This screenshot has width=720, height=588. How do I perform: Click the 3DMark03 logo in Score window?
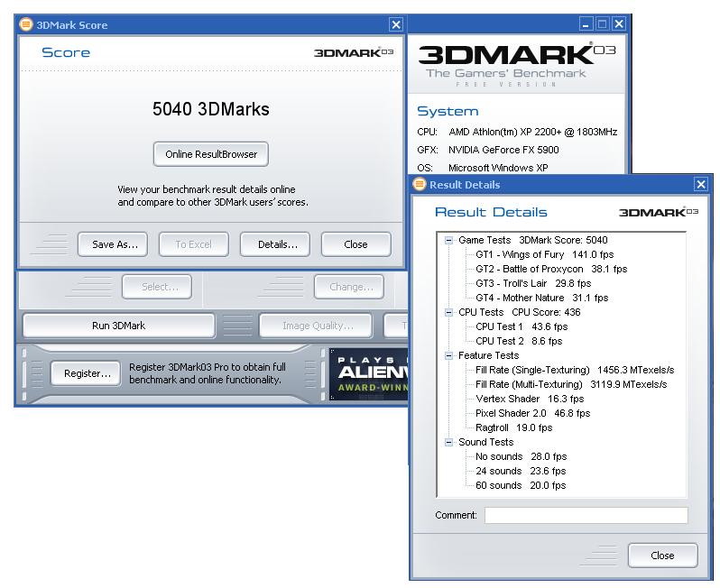click(354, 52)
